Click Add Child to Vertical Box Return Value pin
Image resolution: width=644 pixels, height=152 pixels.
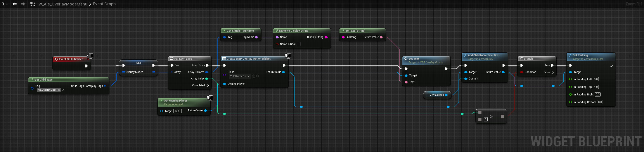click(503, 72)
